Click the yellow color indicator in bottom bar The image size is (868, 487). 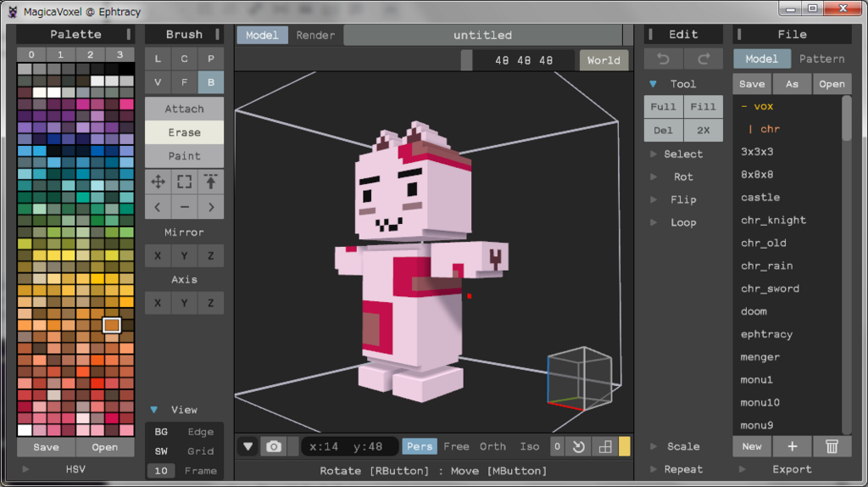coord(625,446)
